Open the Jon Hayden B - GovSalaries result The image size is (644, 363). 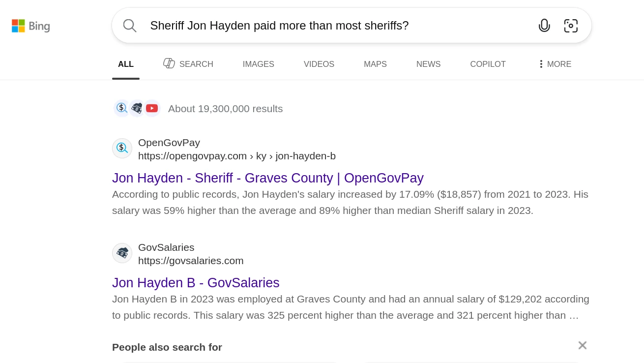pos(196,283)
